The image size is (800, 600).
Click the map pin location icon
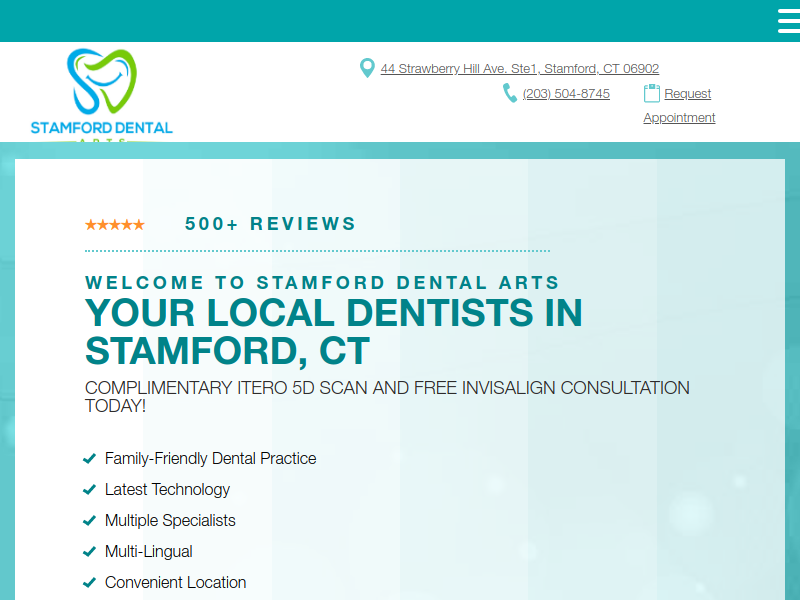point(367,68)
